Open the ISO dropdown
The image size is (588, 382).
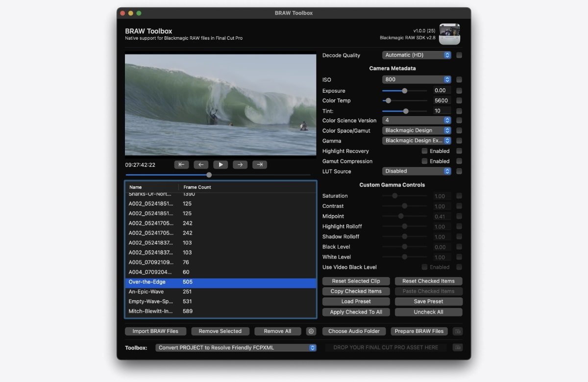[416, 79]
